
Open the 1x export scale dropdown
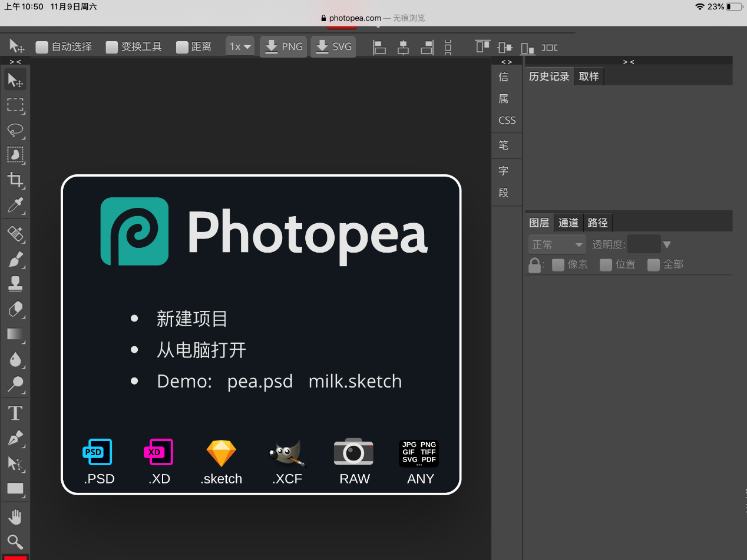[240, 47]
